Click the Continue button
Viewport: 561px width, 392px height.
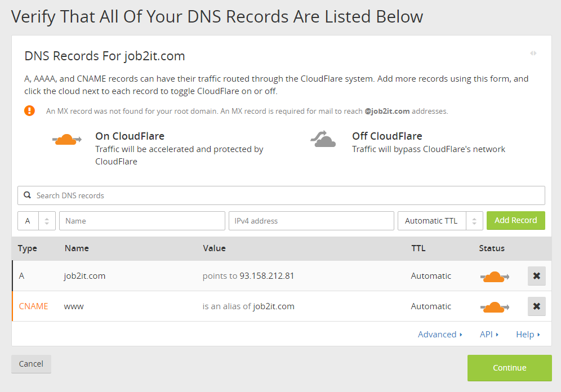[510, 368]
